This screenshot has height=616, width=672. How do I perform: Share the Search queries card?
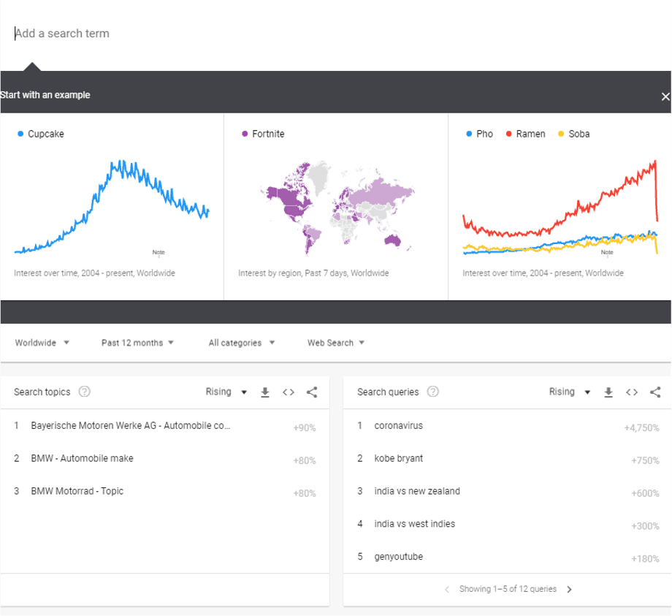click(x=655, y=392)
